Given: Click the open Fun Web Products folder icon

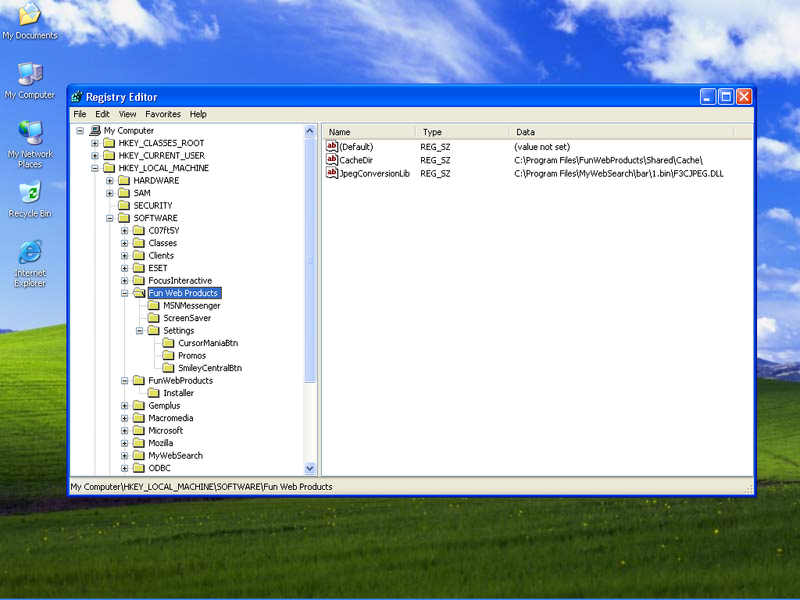Looking at the screenshot, I should [139, 293].
